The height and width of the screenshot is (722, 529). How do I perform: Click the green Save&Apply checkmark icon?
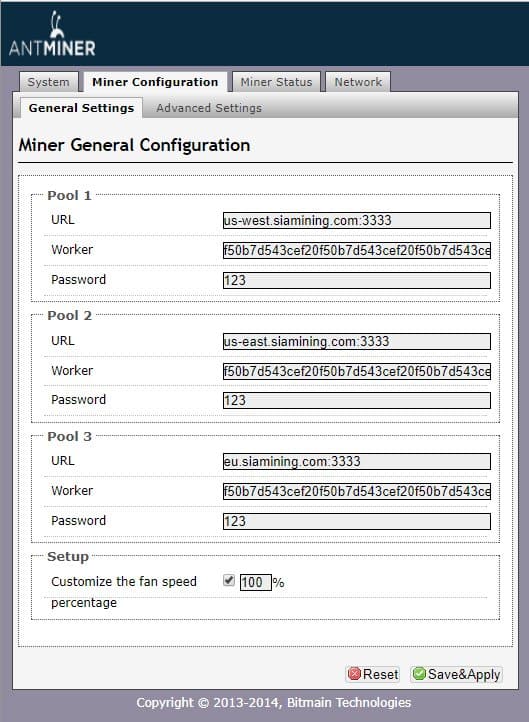pyautogui.click(x=419, y=674)
